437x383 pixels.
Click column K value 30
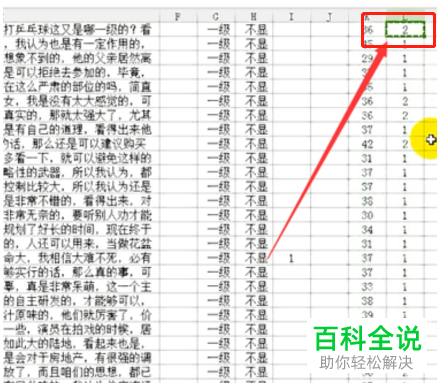pyautogui.click(x=367, y=215)
